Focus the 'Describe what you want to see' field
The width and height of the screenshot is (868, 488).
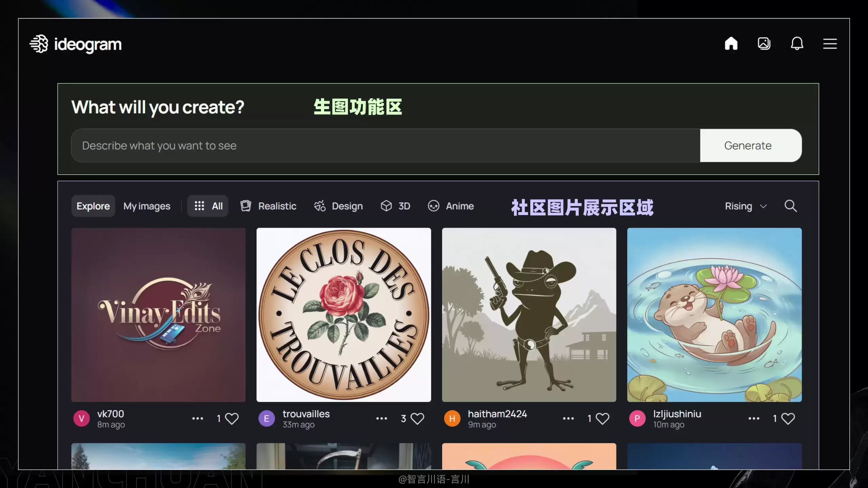click(x=386, y=145)
